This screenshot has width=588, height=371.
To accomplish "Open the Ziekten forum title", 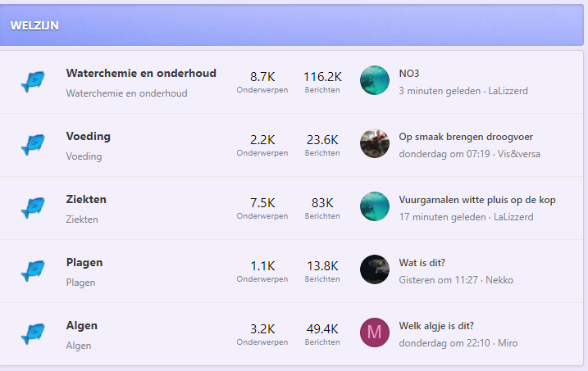I will (86, 200).
